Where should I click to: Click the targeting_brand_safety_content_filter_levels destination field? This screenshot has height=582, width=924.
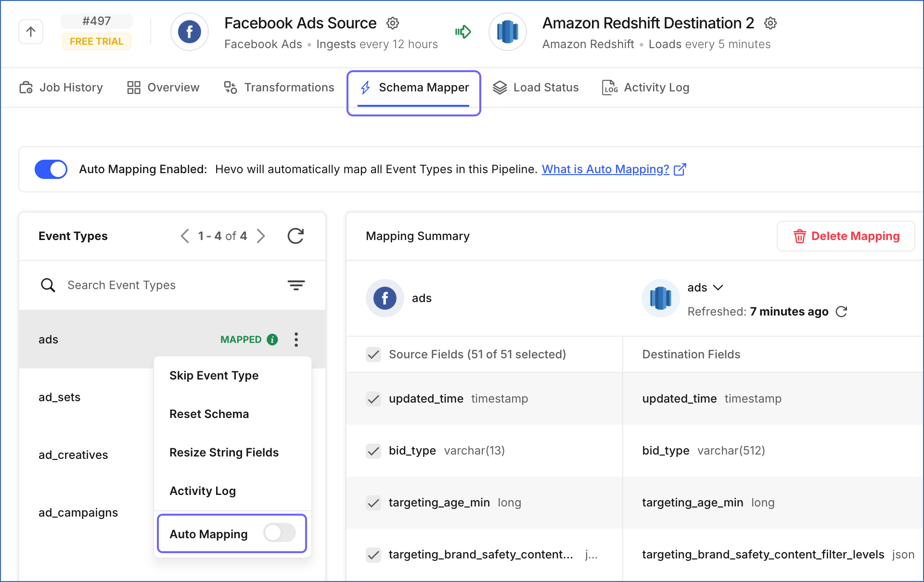click(x=778, y=555)
